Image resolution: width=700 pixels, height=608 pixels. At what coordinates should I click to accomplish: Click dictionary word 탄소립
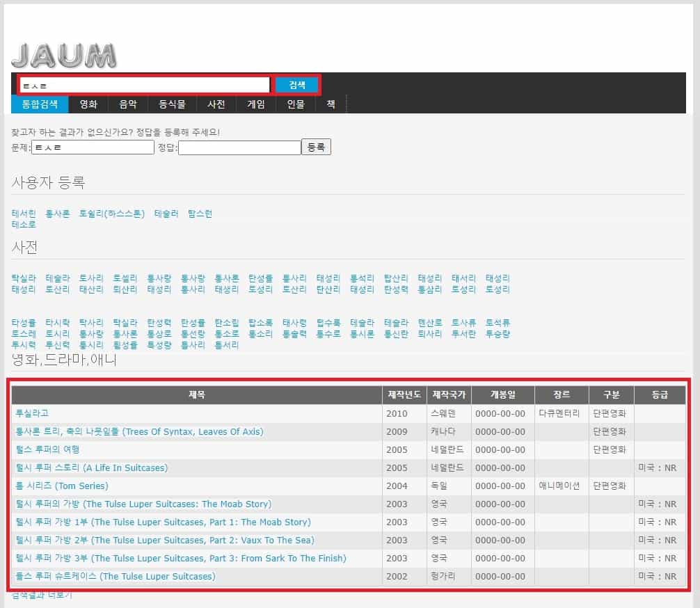click(227, 322)
